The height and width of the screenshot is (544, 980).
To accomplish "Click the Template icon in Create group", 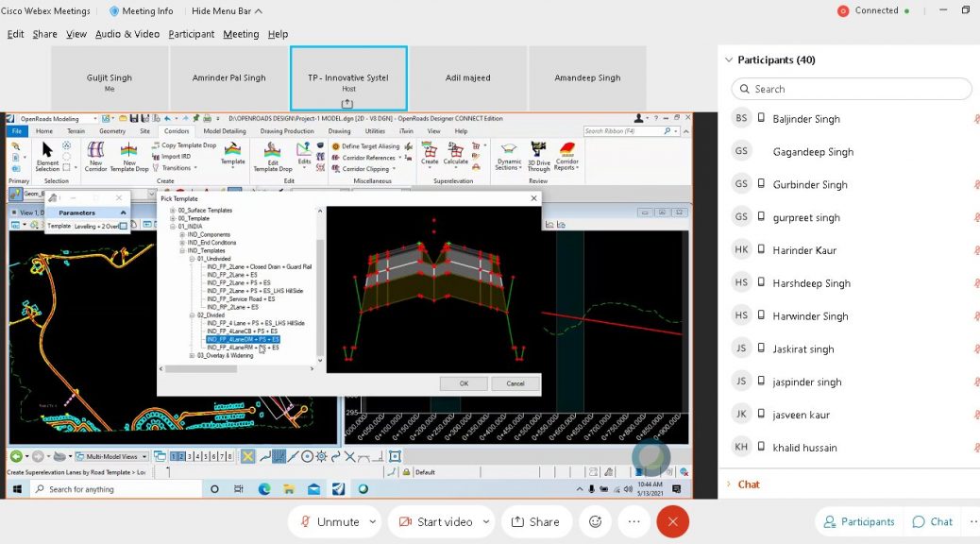I will (x=232, y=153).
